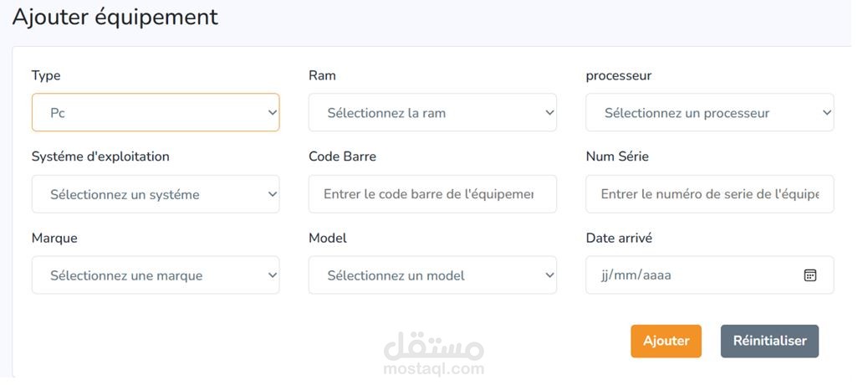This screenshot has width=868, height=385.
Task: Expand the Ram selection dropdown
Action: coord(432,113)
